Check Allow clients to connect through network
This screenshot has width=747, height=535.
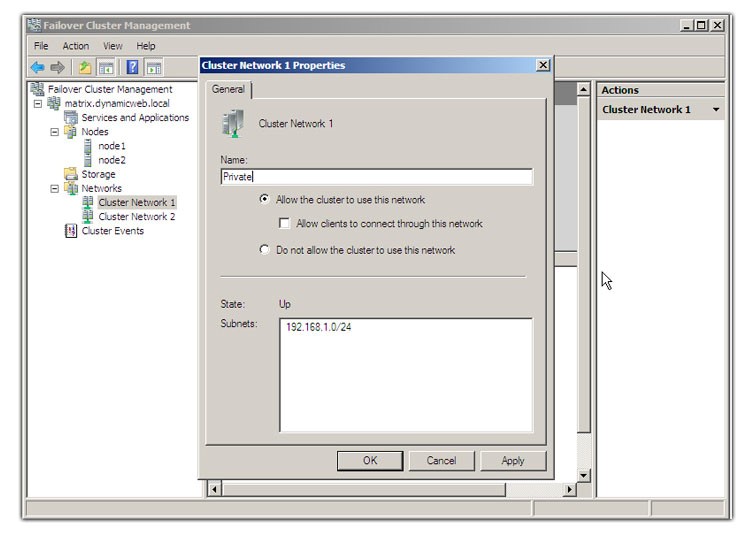(x=284, y=223)
